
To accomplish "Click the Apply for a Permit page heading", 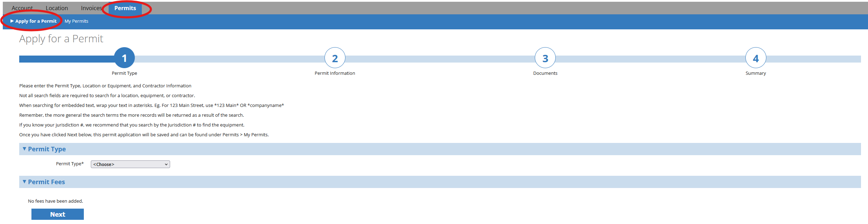I will click(61, 39).
